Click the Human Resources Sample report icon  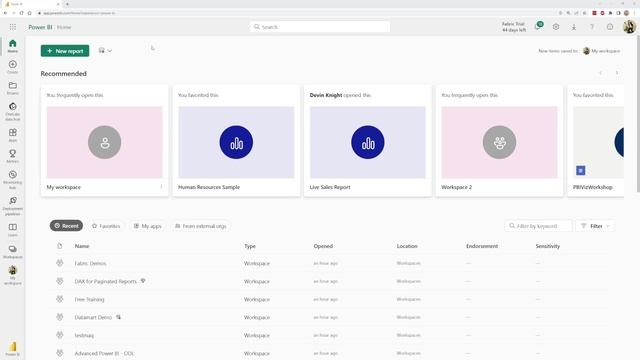(236, 142)
